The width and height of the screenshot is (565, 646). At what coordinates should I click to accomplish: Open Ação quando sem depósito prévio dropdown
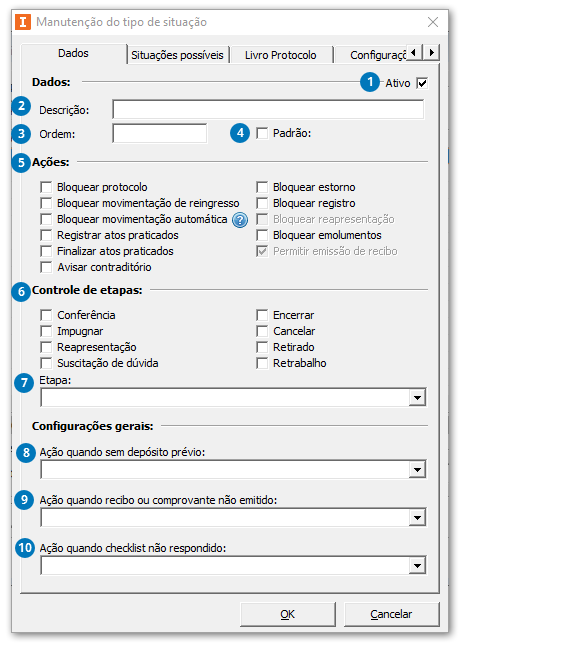[x=417, y=470]
